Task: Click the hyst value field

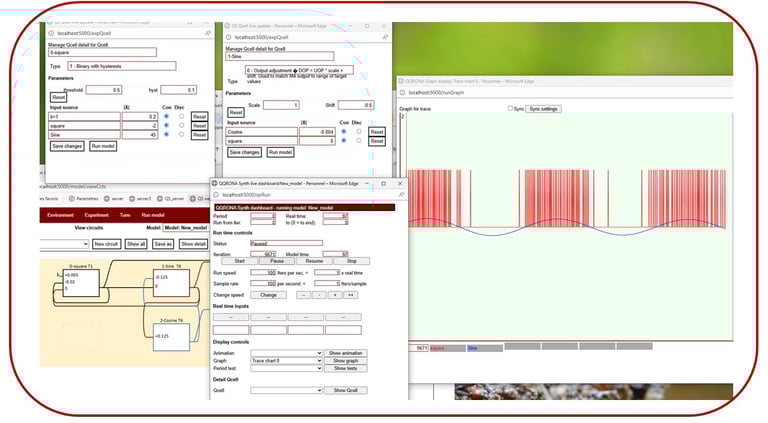Action: tap(178, 90)
